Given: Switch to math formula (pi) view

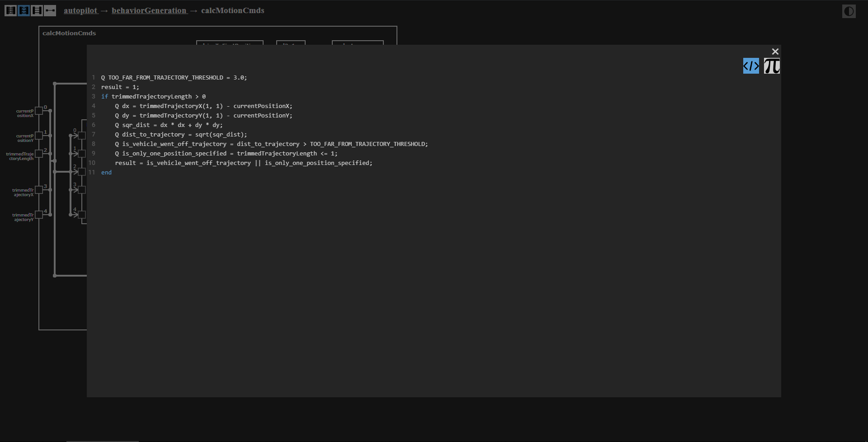Looking at the screenshot, I should [x=772, y=66].
